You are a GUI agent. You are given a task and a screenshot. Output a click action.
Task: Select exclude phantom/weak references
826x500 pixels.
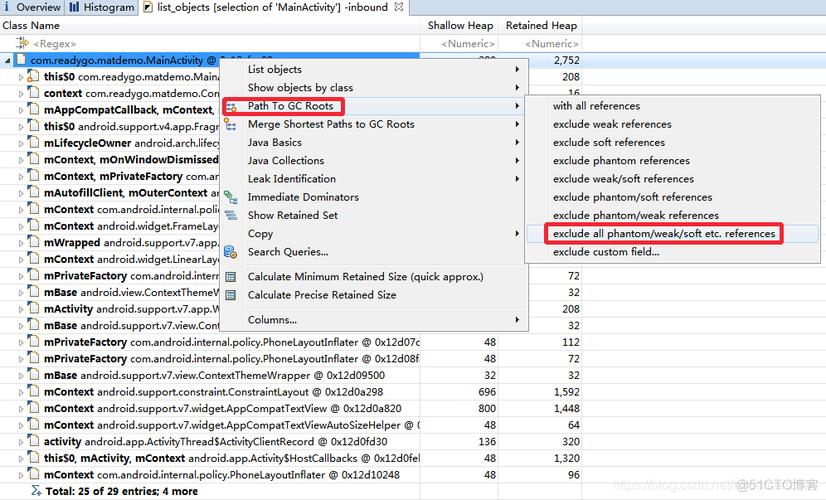(672, 215)
